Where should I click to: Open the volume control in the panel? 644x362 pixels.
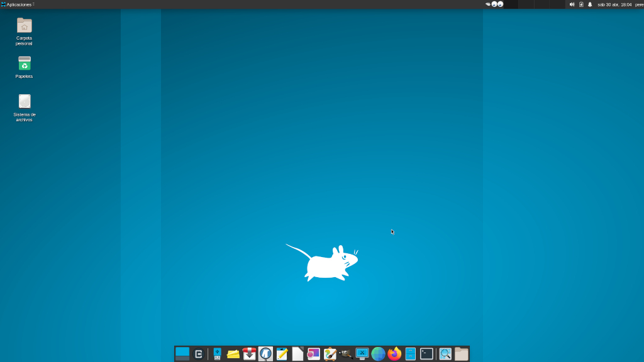pyautogui.click(x=572, y=4)
